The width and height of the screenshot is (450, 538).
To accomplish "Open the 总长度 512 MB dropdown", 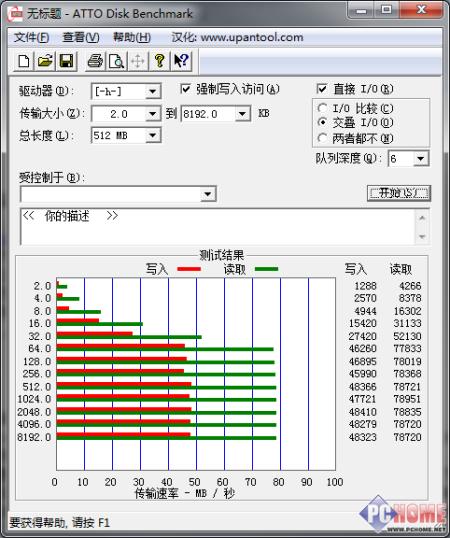I will coord(152,135).
